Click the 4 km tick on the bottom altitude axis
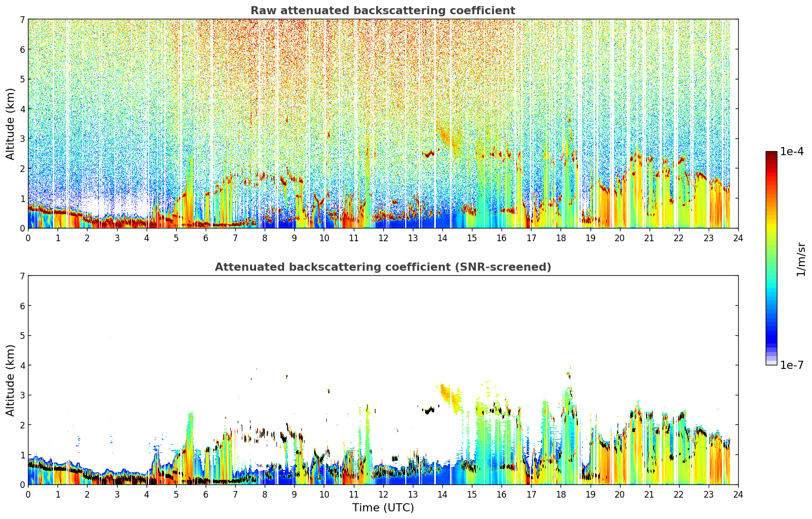The height and width of the screenshot is (519, 812). click(x=22, y=365)
